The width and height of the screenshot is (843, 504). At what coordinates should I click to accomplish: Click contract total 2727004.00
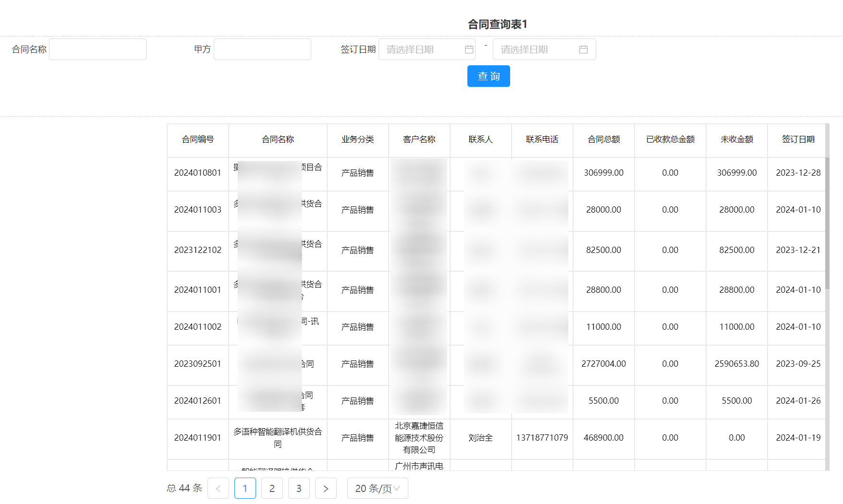tap(604, 364)
